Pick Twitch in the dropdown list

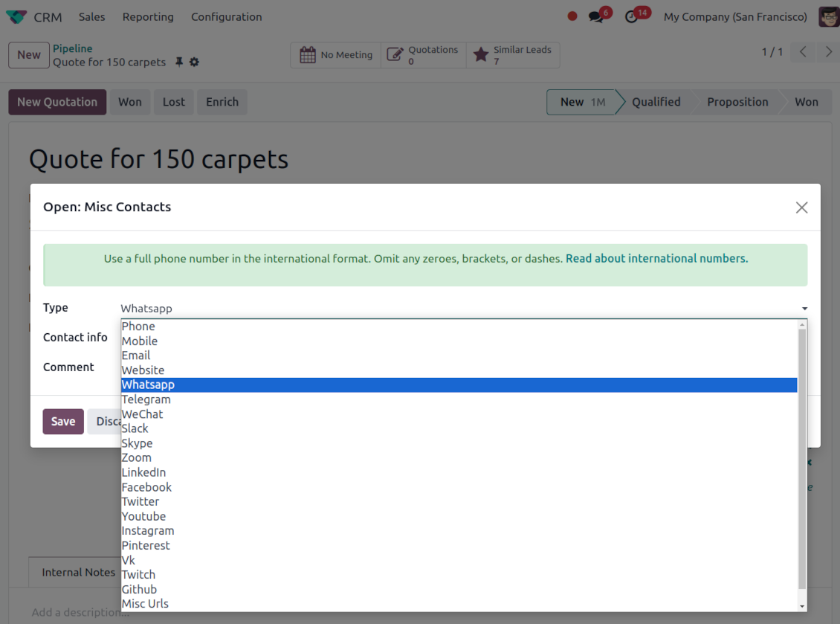coord(459,575)
